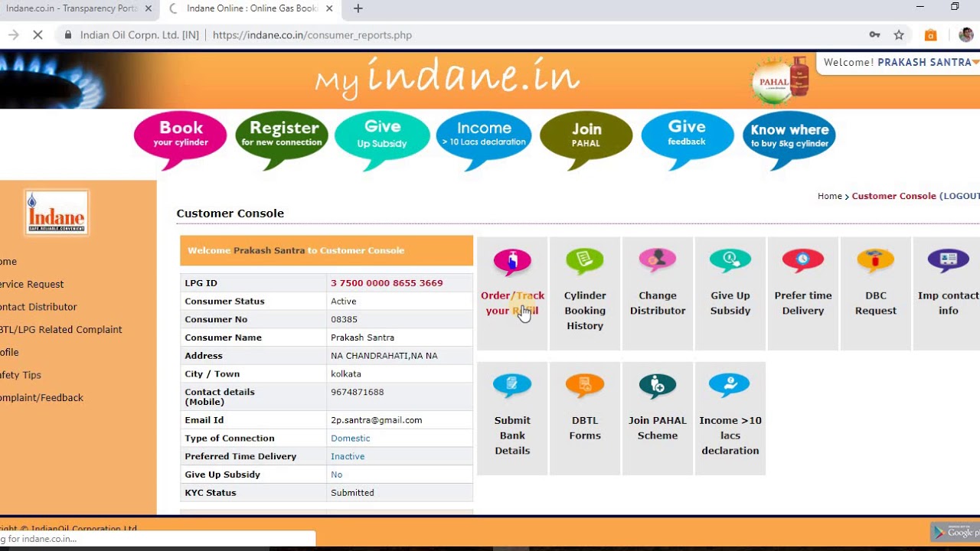This screenshot has height=551, width=980.
Task: Click the Order/Track your Refill icon
Action: 512,261
